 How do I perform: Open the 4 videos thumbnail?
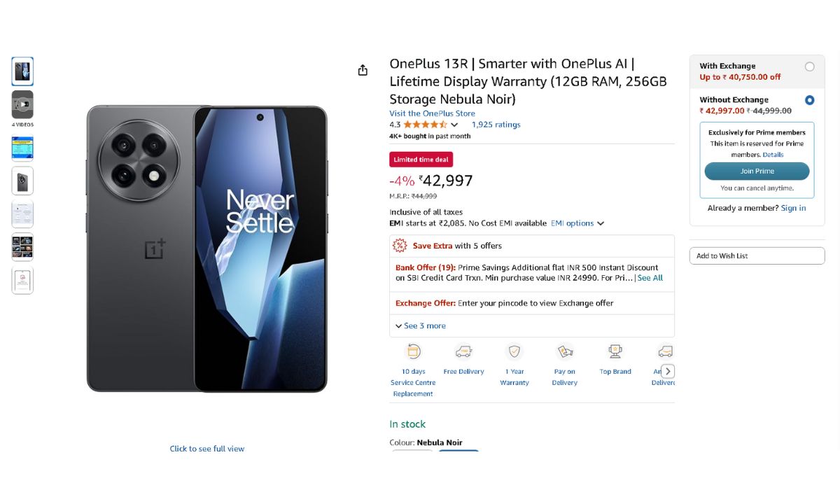coord(22,105)
